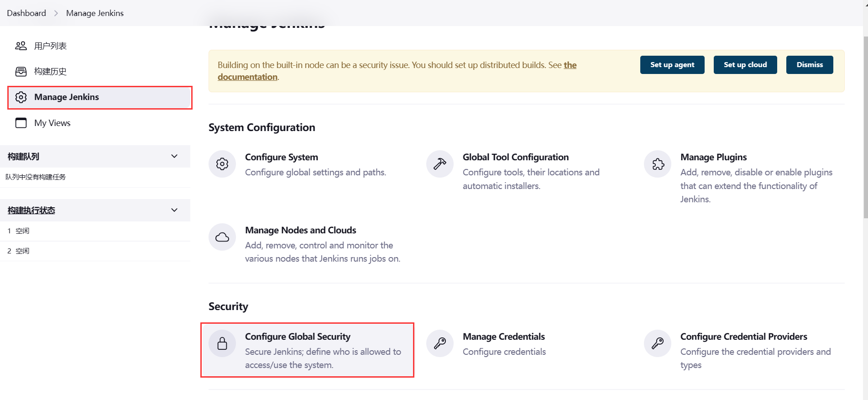Click the Manage Nodes and Clouds cloud icon
868x400 pixels.
222,237
